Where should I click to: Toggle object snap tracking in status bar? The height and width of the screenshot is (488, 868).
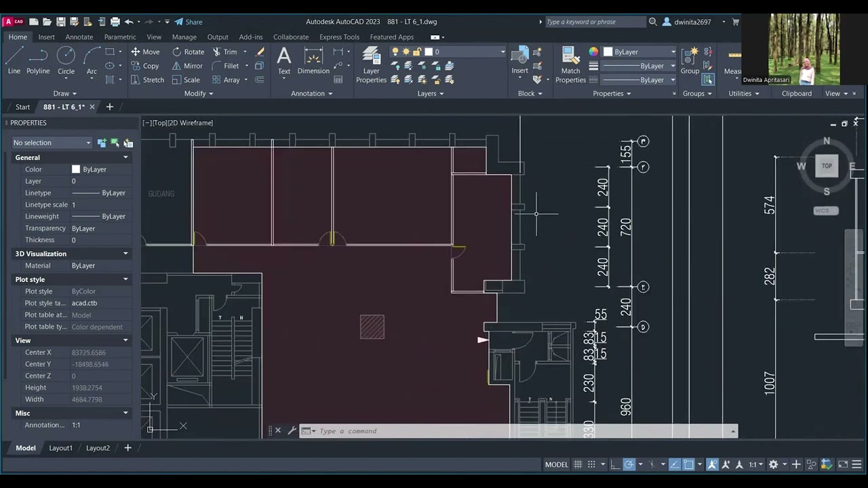coord(675,464)
